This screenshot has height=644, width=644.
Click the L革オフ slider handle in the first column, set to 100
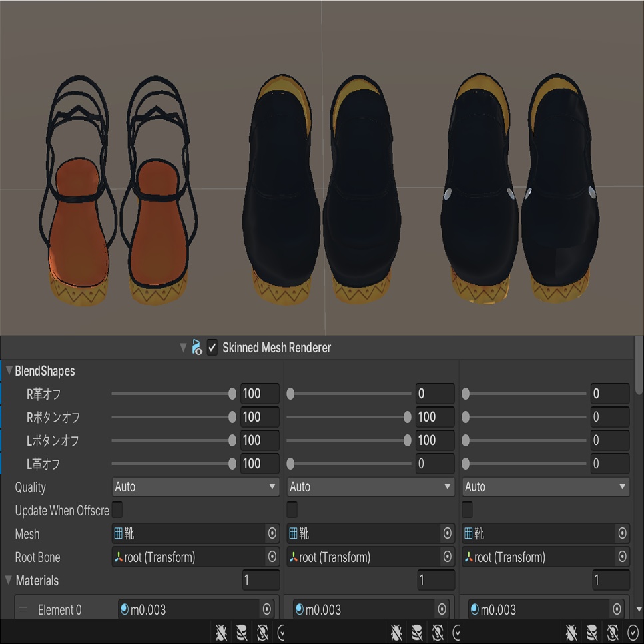click(x=232, y=464)
